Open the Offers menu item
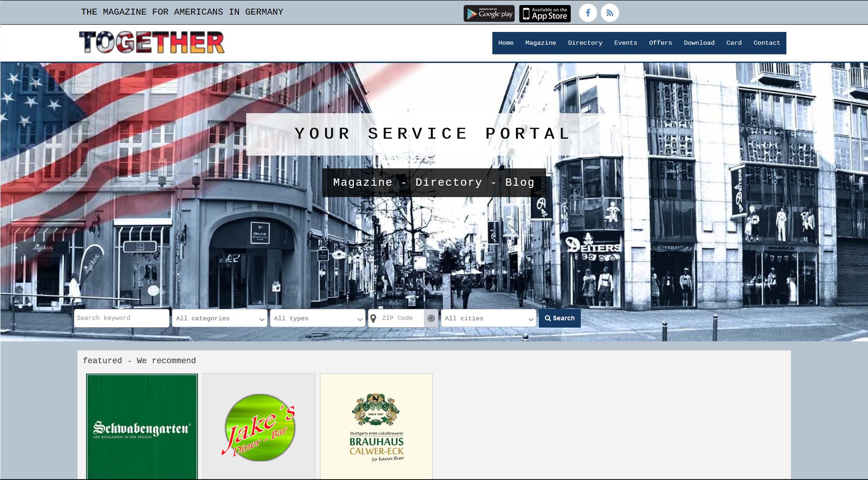 click(x=660, y=43)
